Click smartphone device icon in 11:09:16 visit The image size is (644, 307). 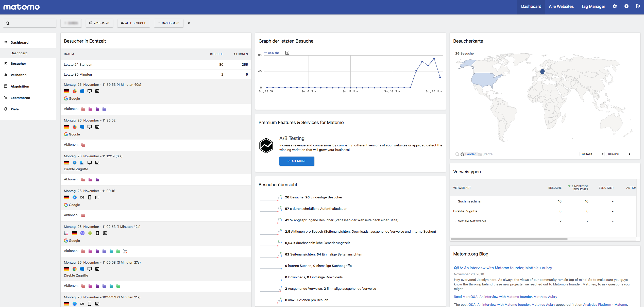coord(90,197)
